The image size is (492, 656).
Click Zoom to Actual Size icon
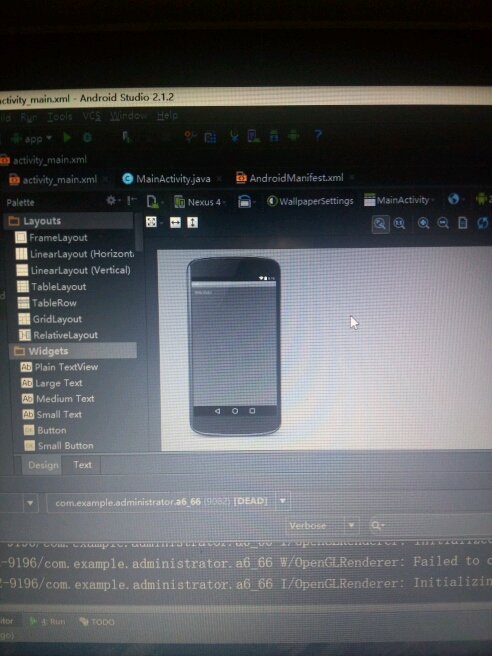pos(400,223)
